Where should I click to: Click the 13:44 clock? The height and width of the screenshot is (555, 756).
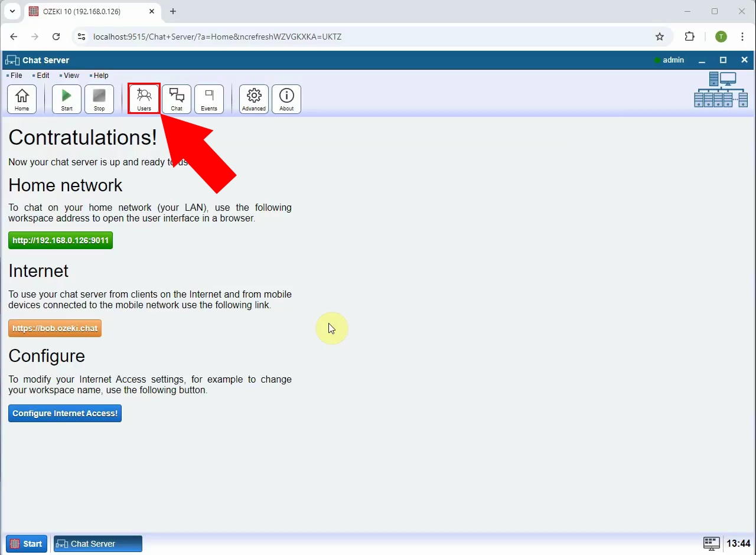click(x=738, y=544)
